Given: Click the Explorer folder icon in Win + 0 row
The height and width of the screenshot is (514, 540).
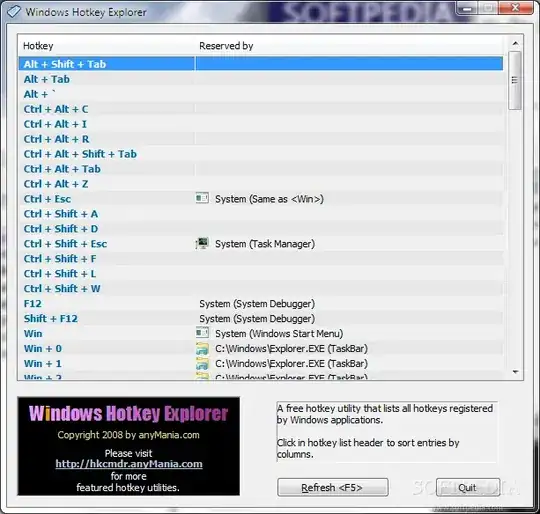Looking at the screenshot, I should (x=202, y=348).
